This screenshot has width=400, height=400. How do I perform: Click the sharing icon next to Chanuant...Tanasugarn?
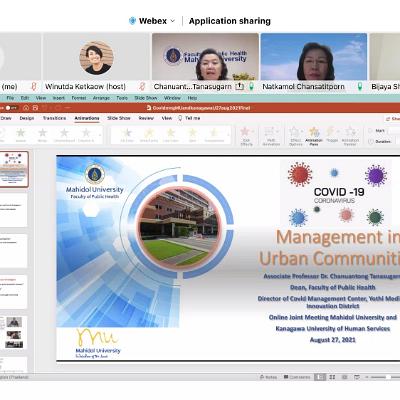[x=239, y=87]
